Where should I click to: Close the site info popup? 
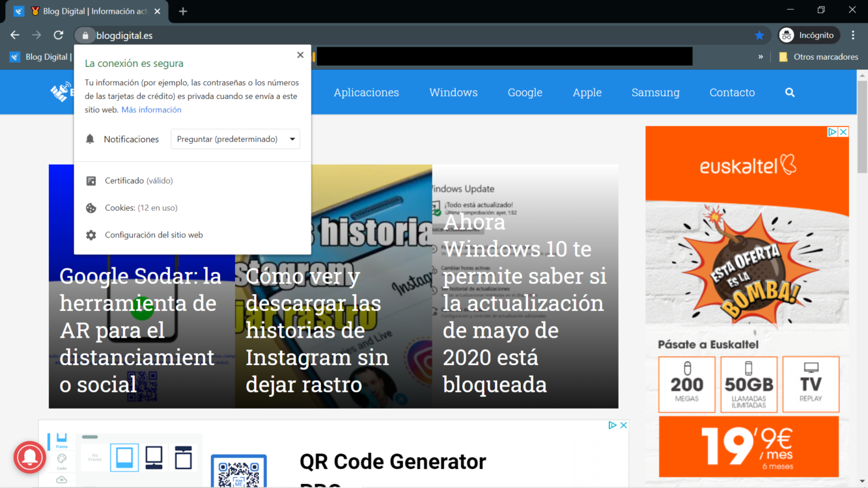point(300,55)
